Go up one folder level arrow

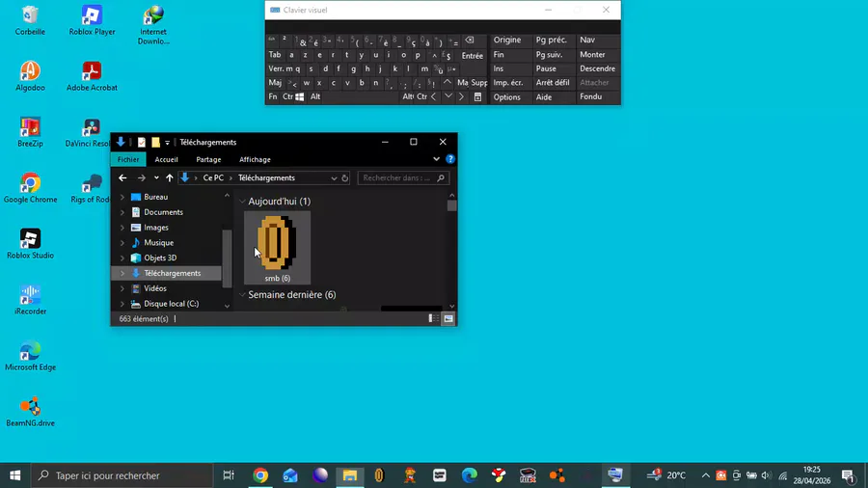click(170, 178)
